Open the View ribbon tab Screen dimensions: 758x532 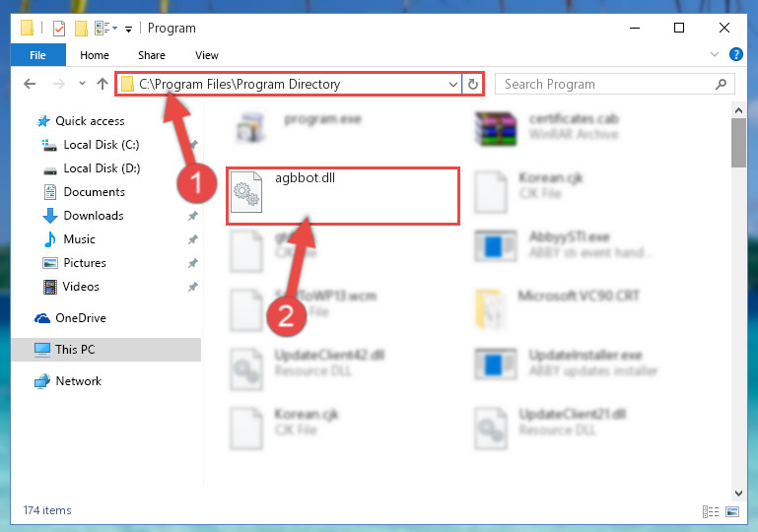click(x=206, y=55)
